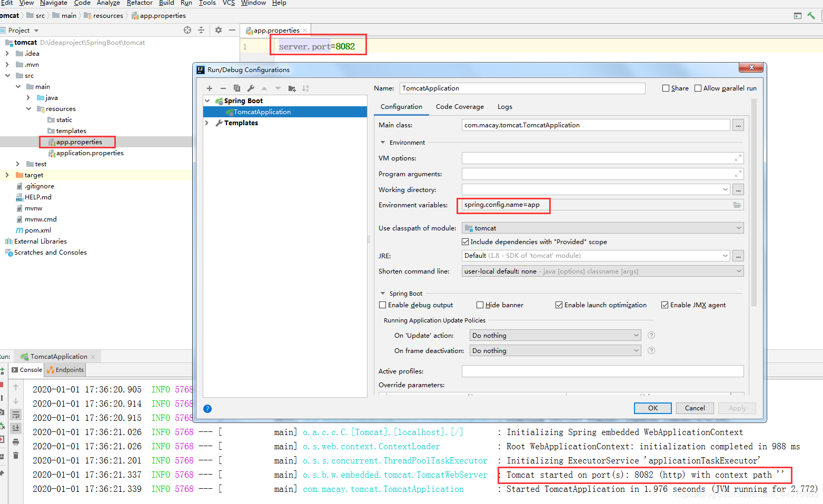Clear all console output trash icon
Viewport: 823px width, 504px height.
[x=16, y=455]
